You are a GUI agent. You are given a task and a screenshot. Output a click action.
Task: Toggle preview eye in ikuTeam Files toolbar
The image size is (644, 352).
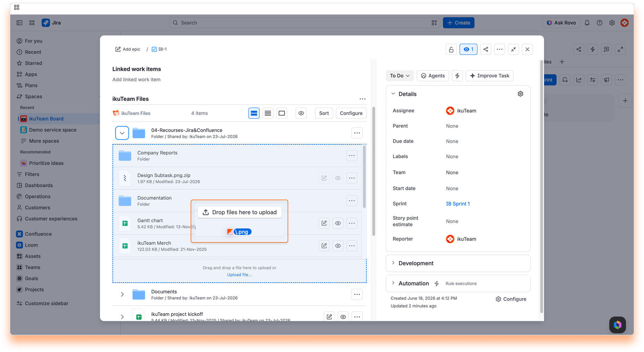[301, 113]
